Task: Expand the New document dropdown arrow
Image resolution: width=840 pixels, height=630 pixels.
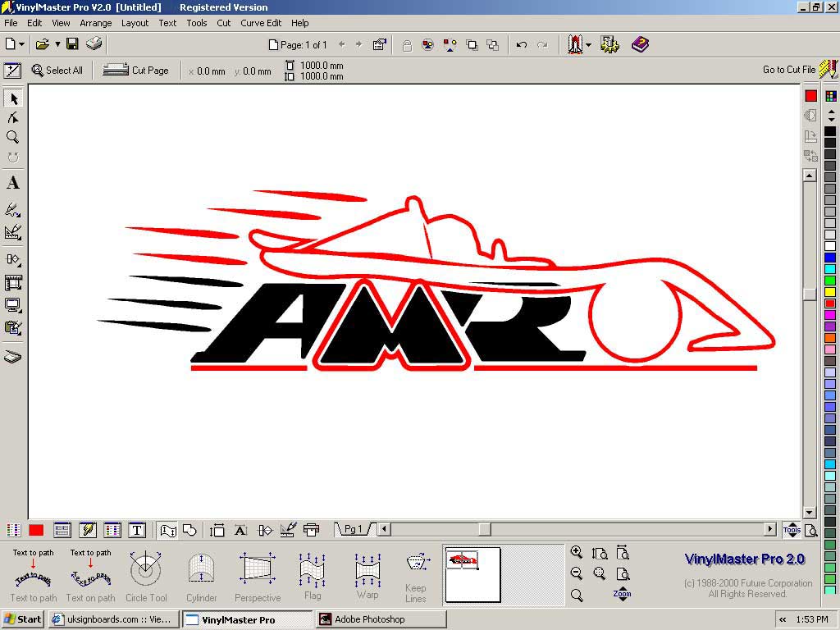Action: coord(22,45)
